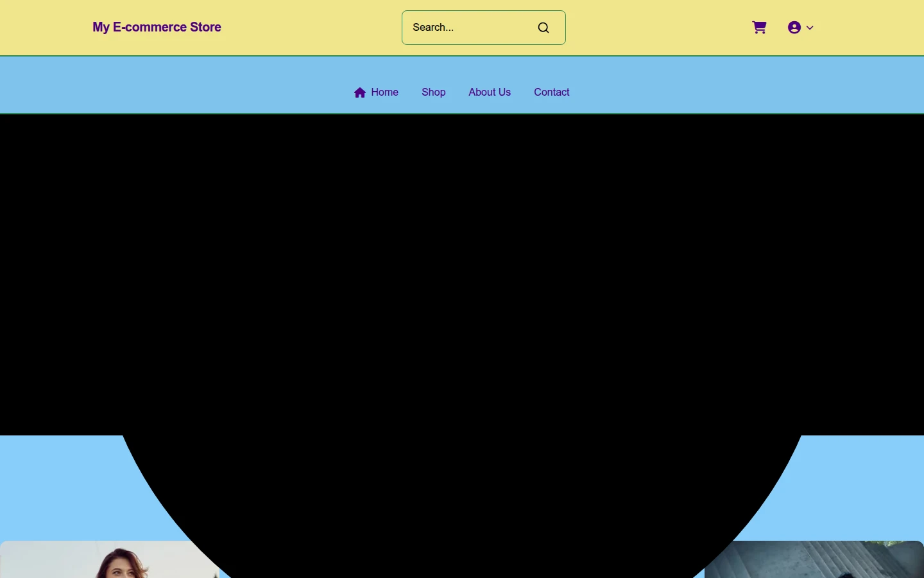
Task: Open the stairs product image thumbnail
Action: click(814, 559)
